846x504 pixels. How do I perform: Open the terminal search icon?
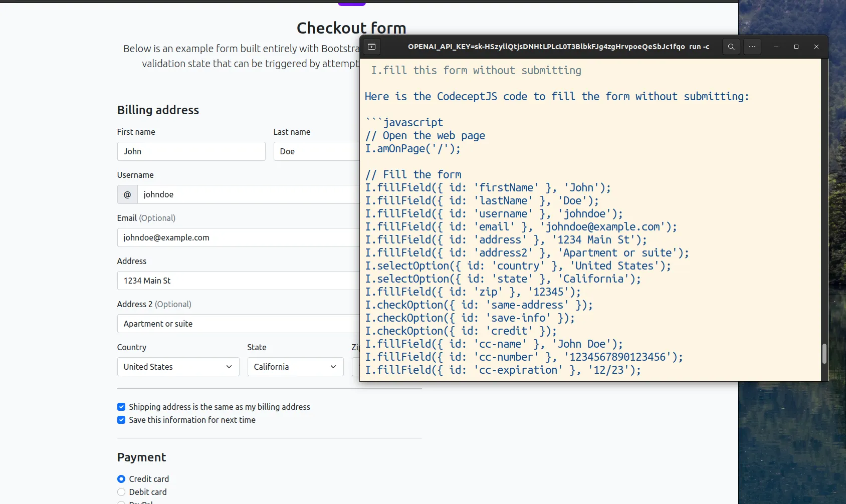point(731,47)
